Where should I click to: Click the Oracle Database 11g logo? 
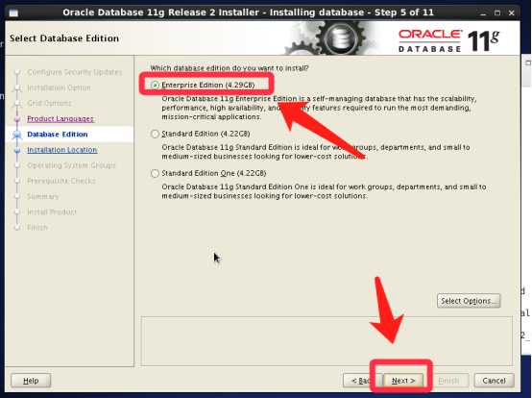coord(448,40)
